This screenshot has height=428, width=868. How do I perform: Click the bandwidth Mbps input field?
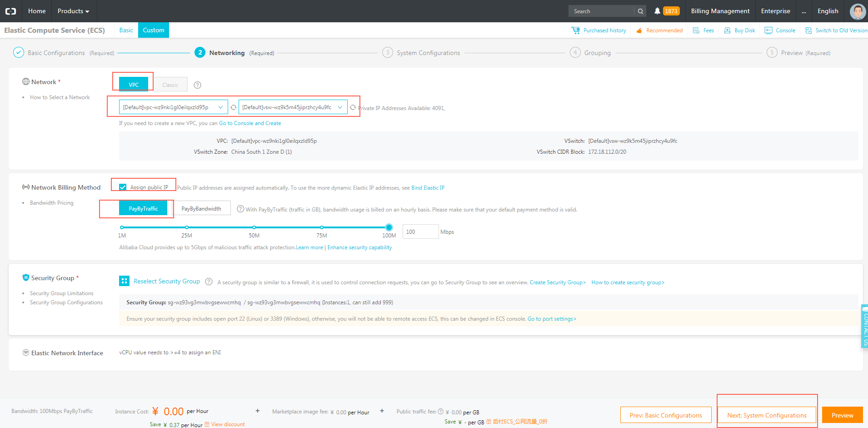click(420, 232)
